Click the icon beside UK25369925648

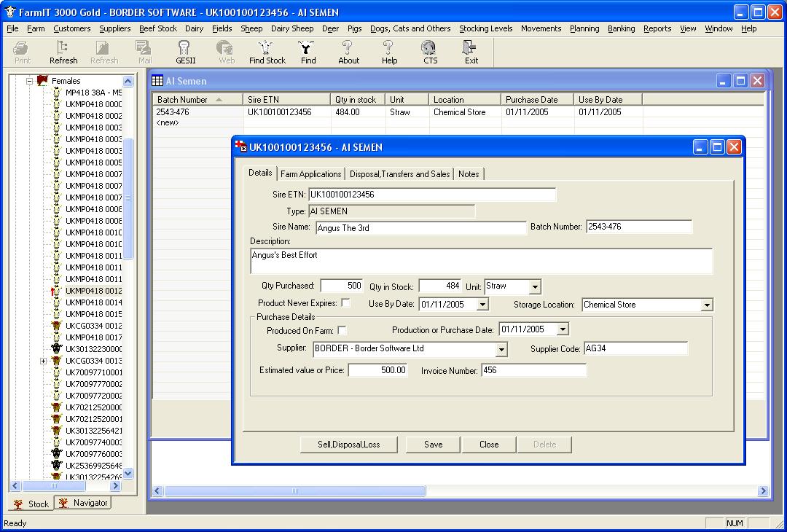pyautogui.click(x=56, y=465)
